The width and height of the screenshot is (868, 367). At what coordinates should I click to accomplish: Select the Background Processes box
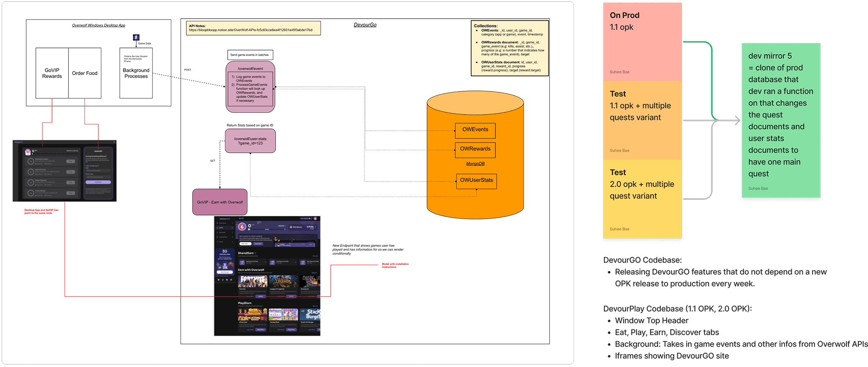(x=136, y=73)
